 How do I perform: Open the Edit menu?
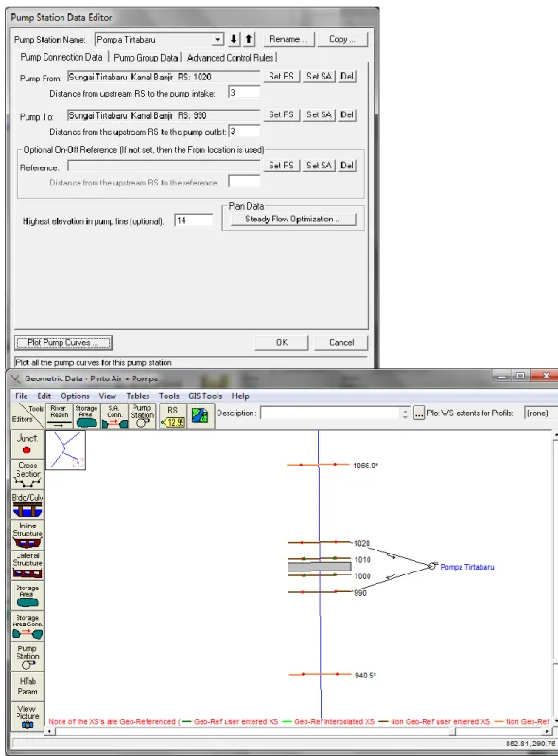click(x=44, y=396)
